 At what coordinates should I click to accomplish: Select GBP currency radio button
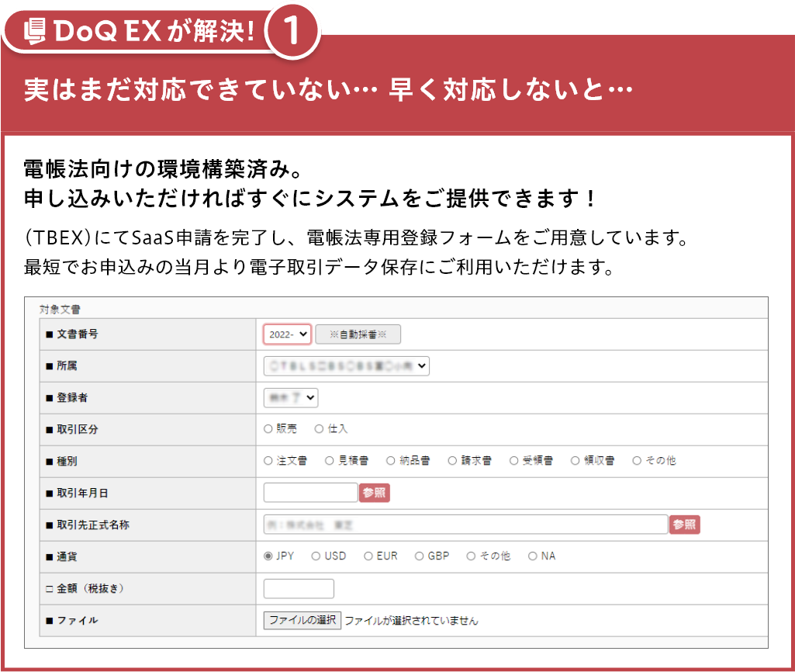[x=420, y=556]
